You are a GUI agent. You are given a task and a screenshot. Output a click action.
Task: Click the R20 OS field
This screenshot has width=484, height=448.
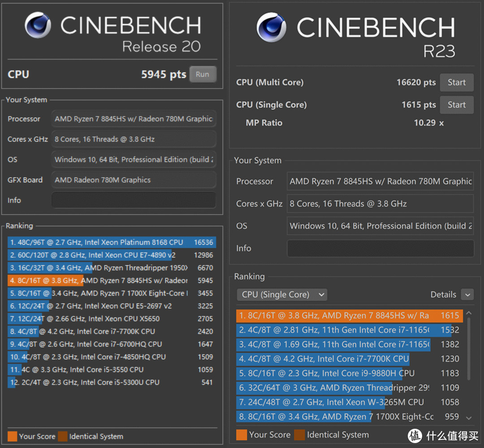pos(134,159)
